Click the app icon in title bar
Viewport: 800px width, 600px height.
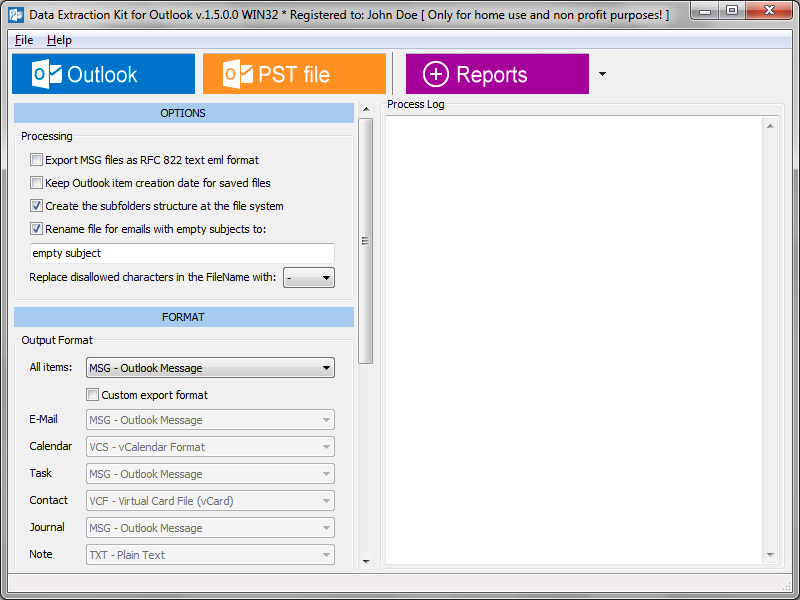tap(16, 14)
